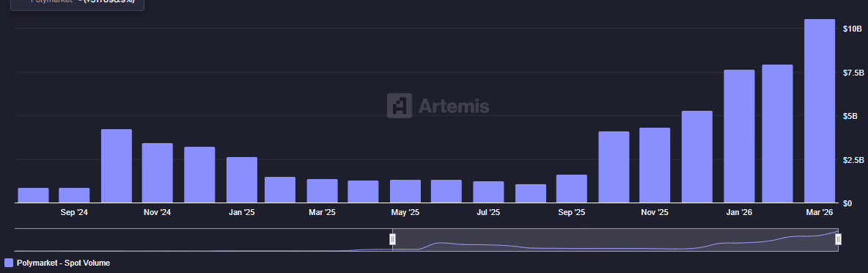Viewport: 868px width, 273px height.
Task: Click the highlighted selection window in the range navigator
Action: [616, 240]
